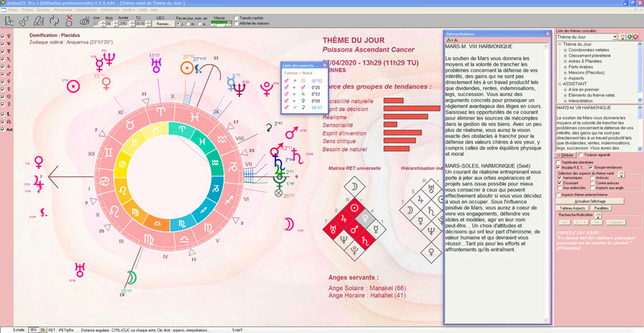
Task: Click the circular rotating arrows toolbar icon
Action: (54, 21)
